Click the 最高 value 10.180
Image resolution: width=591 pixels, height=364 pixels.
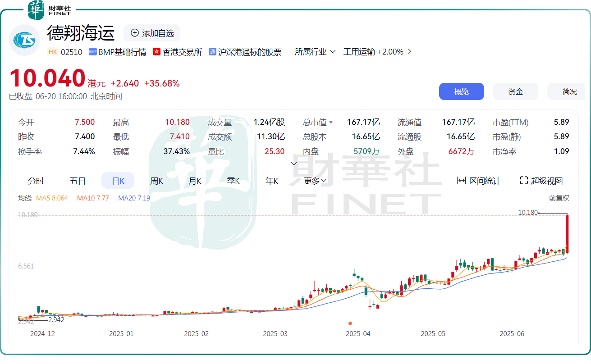(177, 122)
